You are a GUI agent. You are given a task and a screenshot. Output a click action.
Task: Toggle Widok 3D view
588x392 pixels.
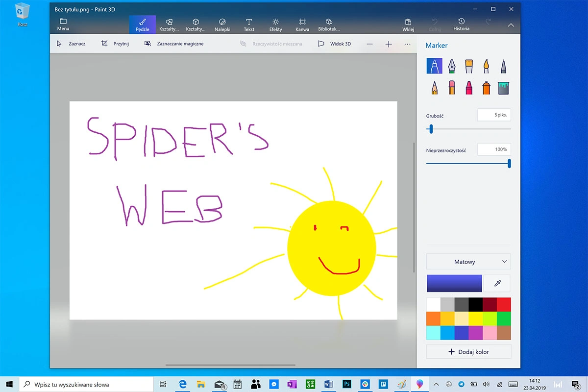point(334,44)
